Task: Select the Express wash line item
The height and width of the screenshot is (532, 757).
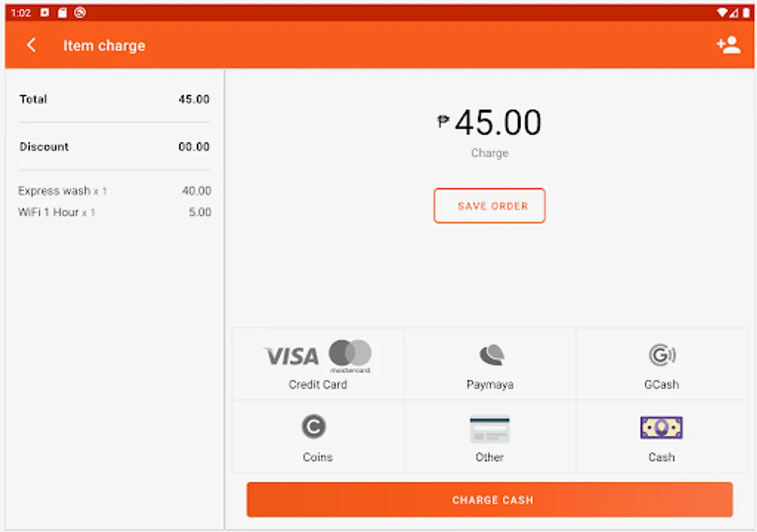Action: click(114, 191)
